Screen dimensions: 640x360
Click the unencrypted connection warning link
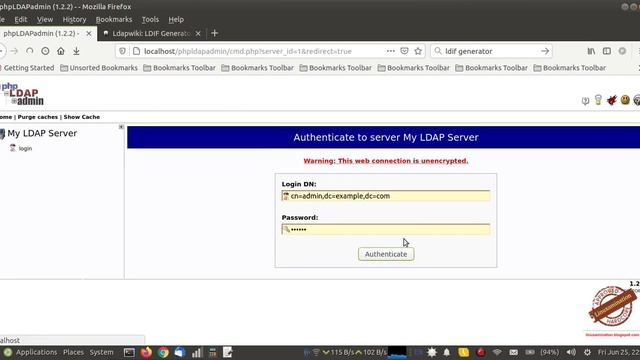[386, 160]
